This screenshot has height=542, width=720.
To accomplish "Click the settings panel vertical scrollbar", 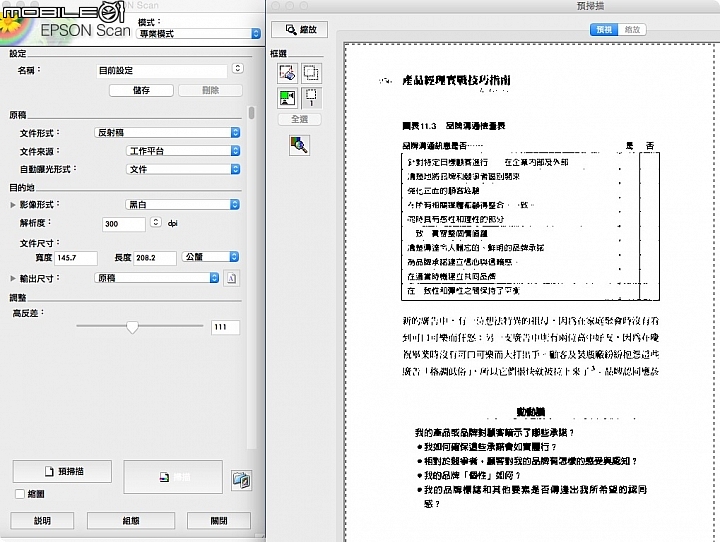I will coord(251,277).
